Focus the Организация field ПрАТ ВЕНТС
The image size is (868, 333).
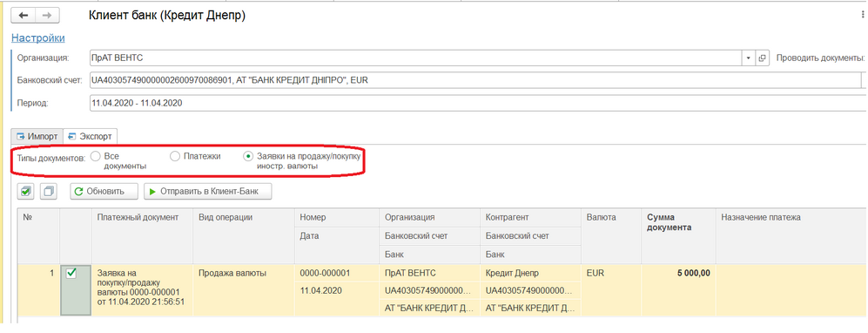[x=415, y=58]
